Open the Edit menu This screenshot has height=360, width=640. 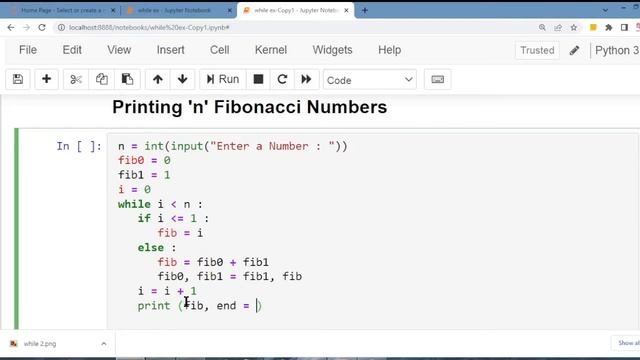coord(72,50)
